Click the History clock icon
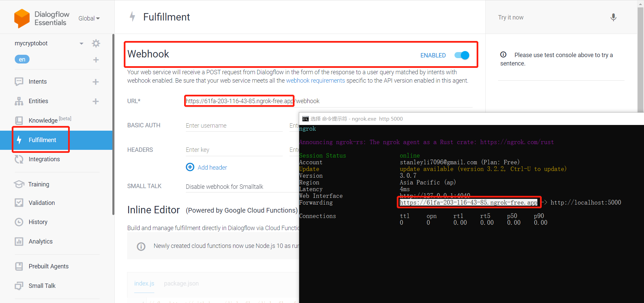This screenshot has height=303, width=644. (x=19, y=222)
